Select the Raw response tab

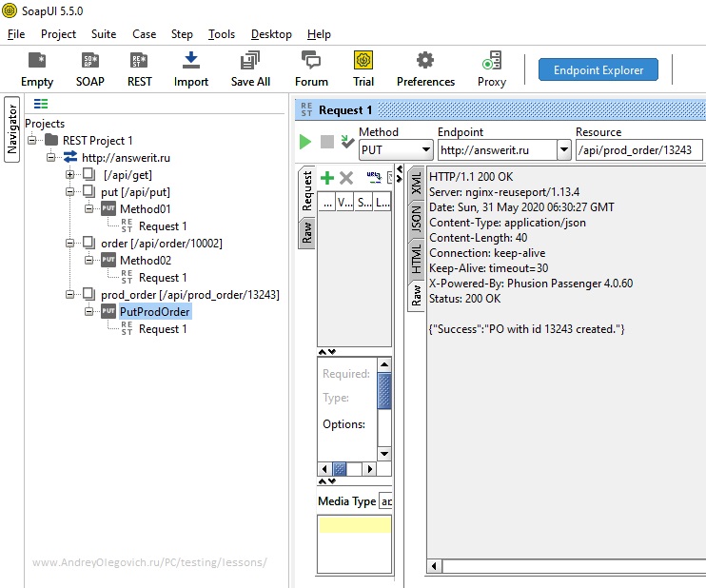(416, 295)
